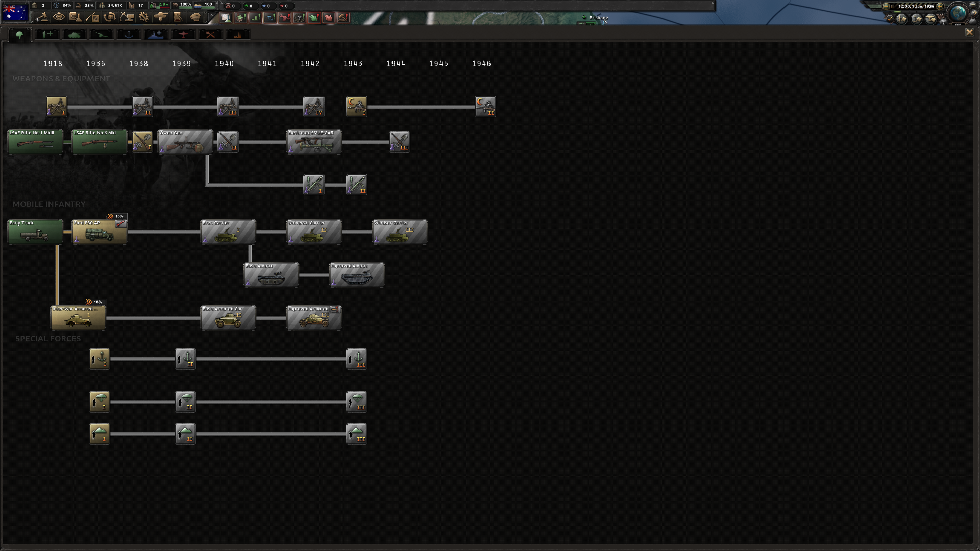The image size is (980, 551).
Task: Click the Australian flag country button
Action: [15, 12]
